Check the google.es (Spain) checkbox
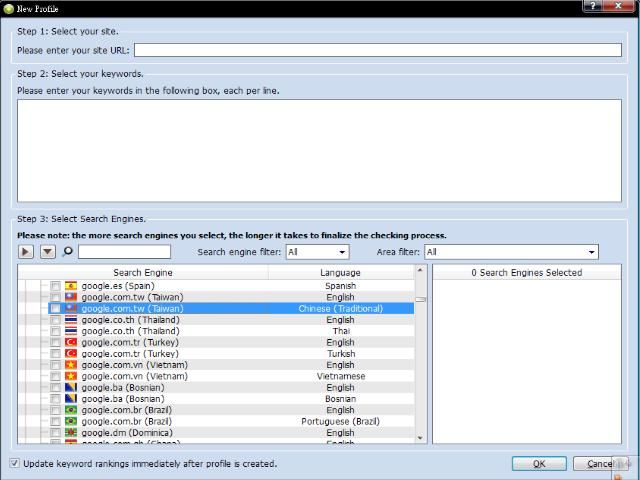 [x=56, y=286]
